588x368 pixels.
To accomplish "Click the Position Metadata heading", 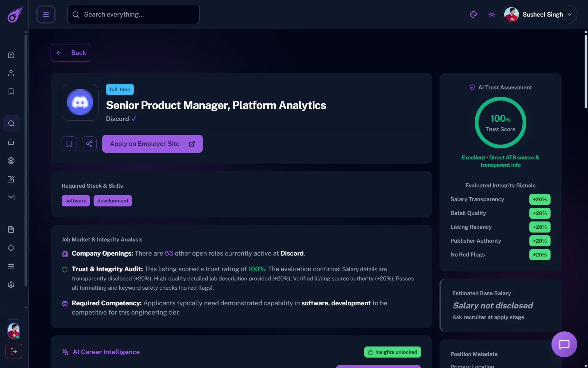I will point(474,354).
